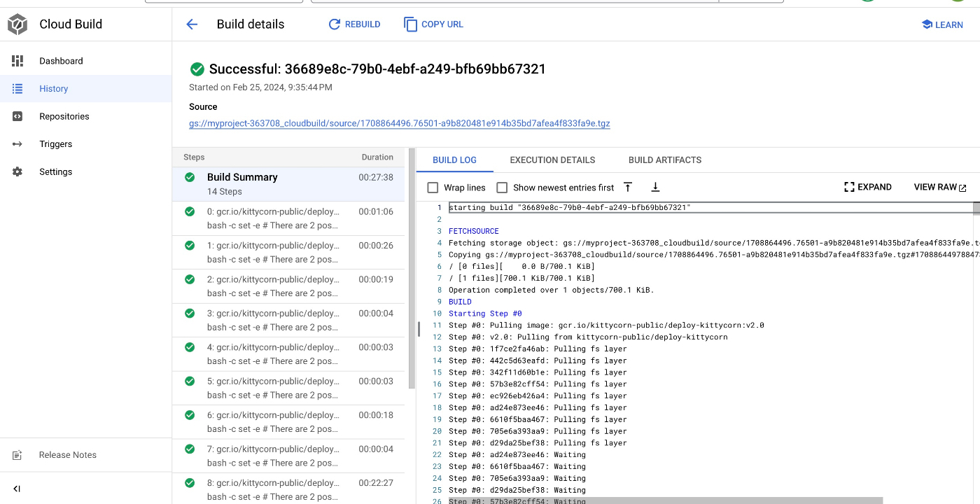Click the steps list vertical scrollbar

[412, 269]
